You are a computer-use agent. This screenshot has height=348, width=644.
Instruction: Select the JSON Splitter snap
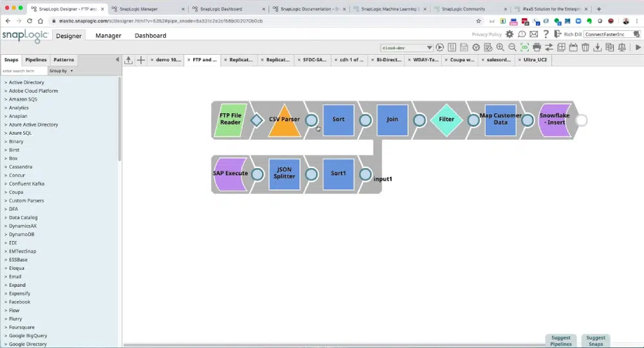click(x=284, y=174)
